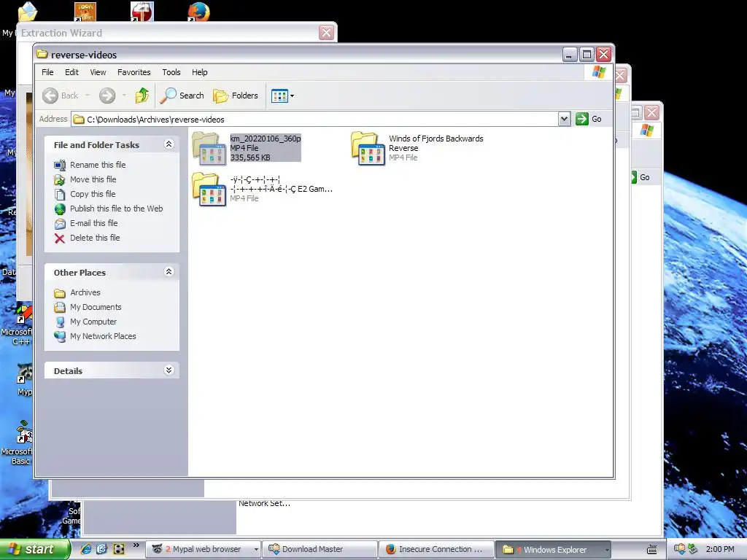Screen dimensions: 747x560
Task: Open the Edit menu
Action: pos(71,72)
